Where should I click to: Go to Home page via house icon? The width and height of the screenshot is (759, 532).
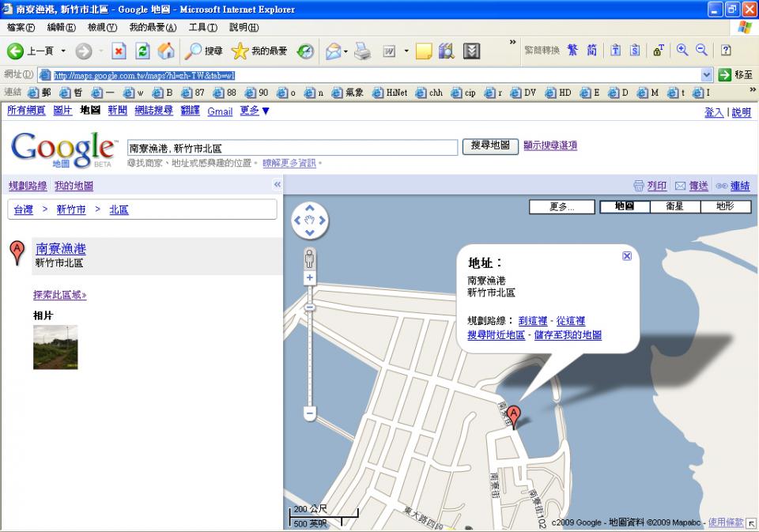tap(166, 51)
